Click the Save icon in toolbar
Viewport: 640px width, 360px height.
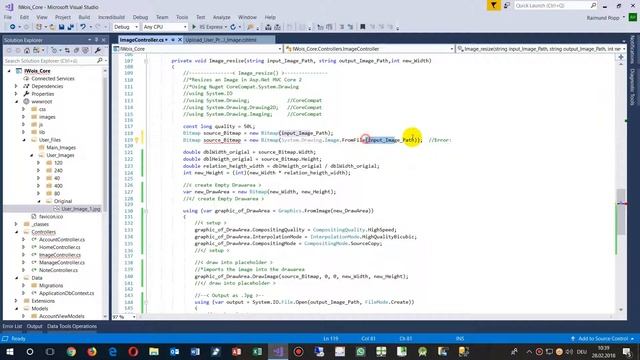(x=61, y=27)
